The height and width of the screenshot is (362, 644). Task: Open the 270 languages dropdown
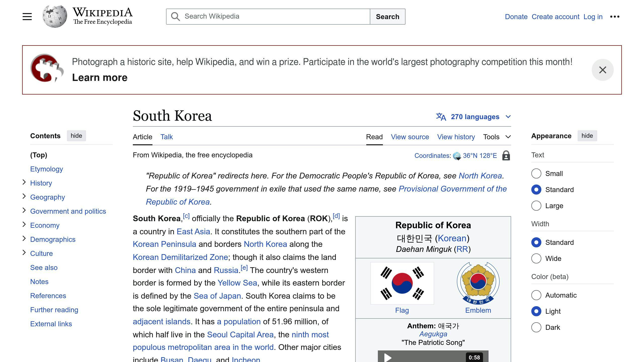(473, 117)
